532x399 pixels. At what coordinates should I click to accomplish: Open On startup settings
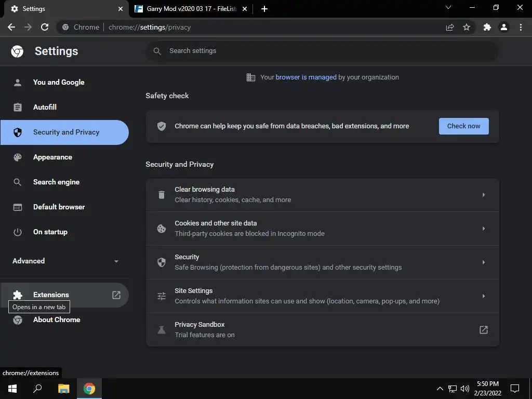click(x=64, y=232)
